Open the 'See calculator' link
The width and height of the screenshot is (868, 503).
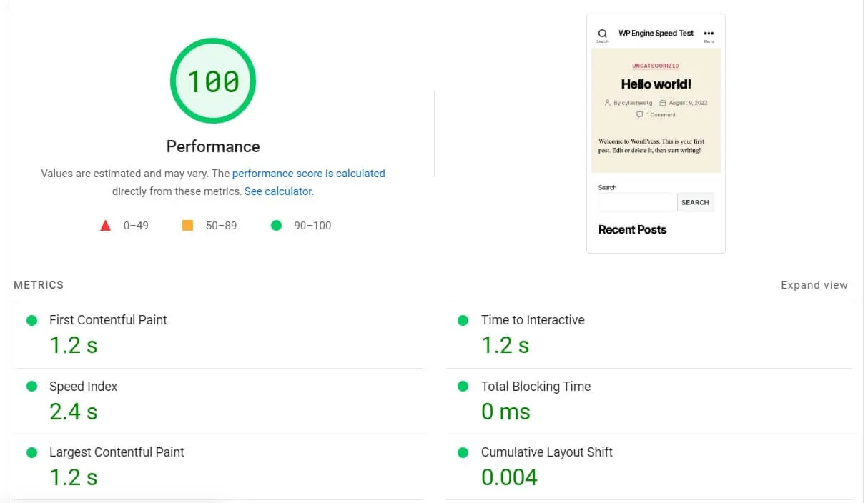[278, 191]
